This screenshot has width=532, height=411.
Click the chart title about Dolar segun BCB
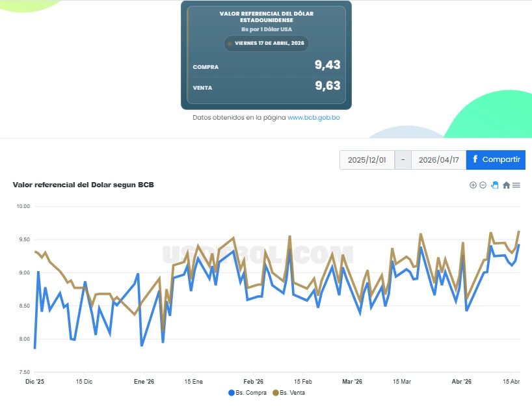pos(83,185)
